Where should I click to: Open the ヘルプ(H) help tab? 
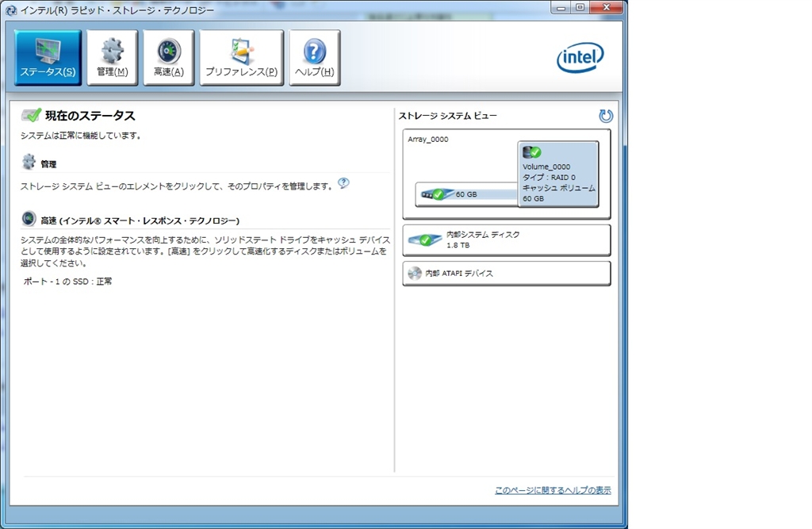click(314, 58)
